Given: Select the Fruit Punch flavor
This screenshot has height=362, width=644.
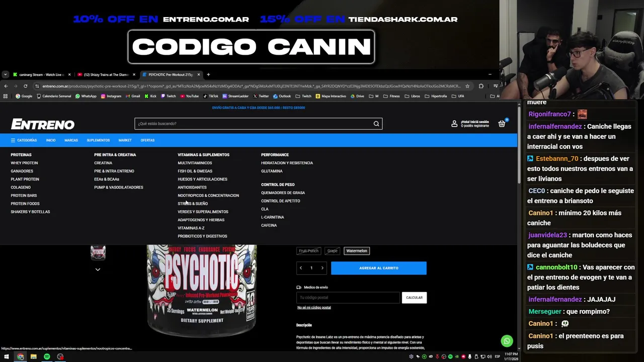Looking at the screenshot, I should [308, 250].
